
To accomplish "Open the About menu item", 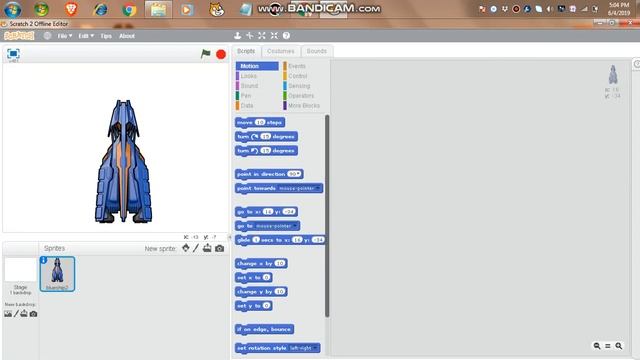I will click(x=127, y=36).
